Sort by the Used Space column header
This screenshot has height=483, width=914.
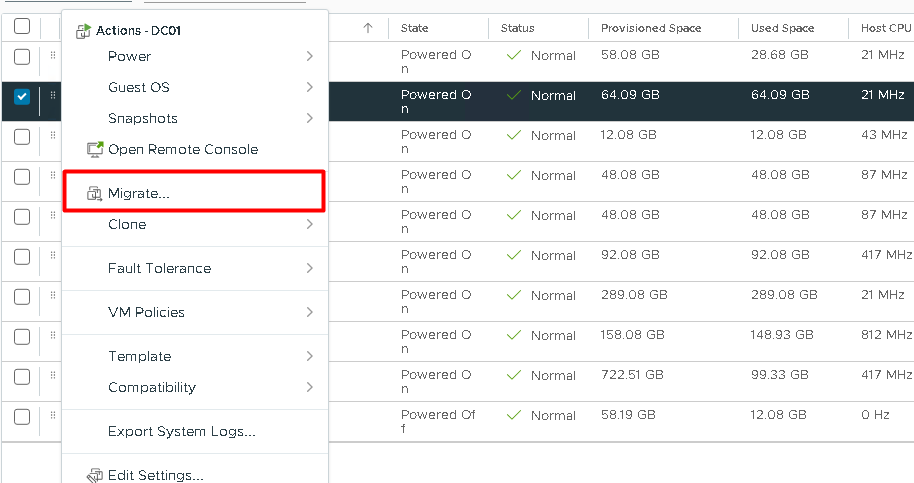click(x=782, y=28)
